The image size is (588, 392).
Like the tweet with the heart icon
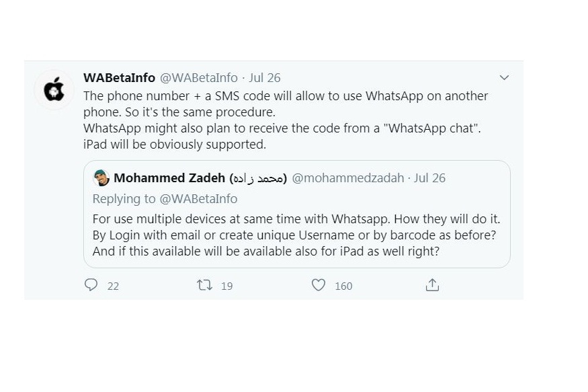pyautogui.click(x=319, y=285)
